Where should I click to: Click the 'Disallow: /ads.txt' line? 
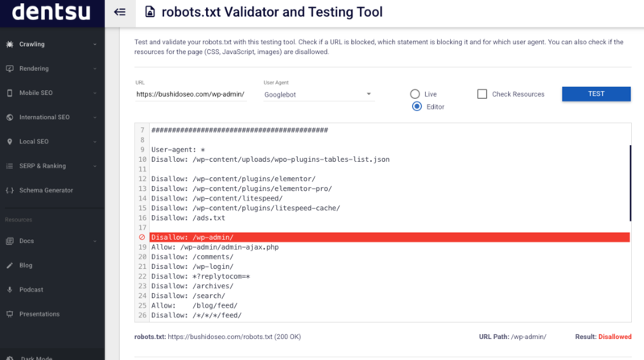pos(188,217)
